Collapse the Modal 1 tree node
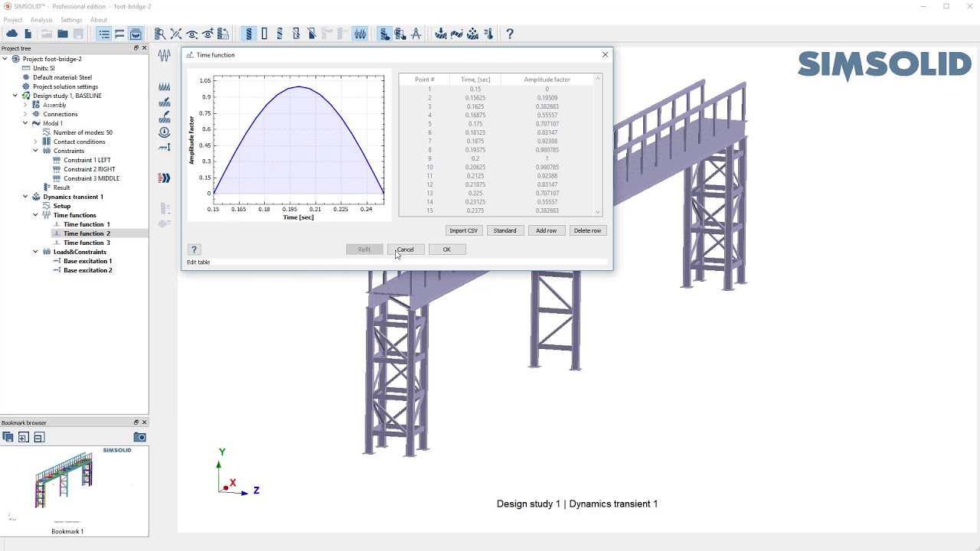The height and width of the screenshot is (551, 980). click(x=25, y=123)
